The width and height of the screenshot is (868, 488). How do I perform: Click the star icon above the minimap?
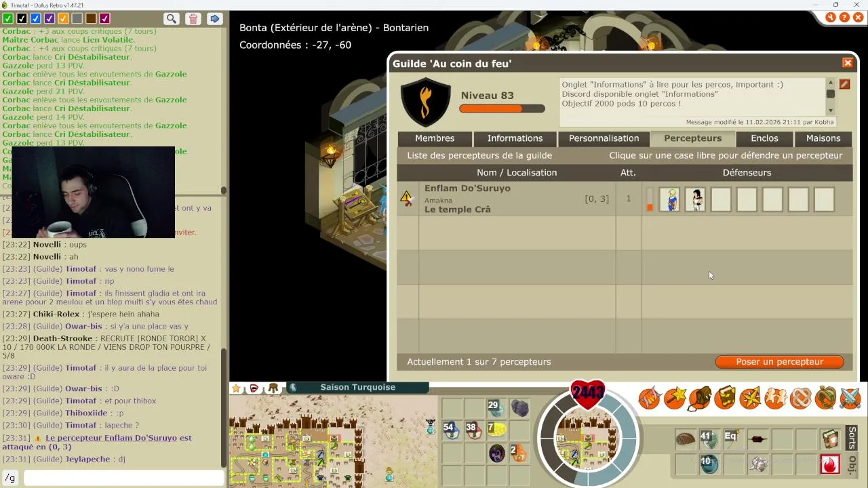[x=236, y=388]
